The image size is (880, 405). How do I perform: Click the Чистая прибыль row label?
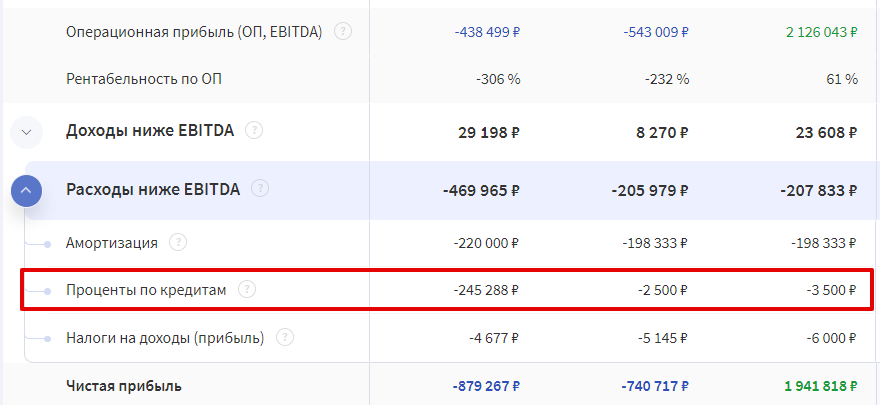[x=123, y=386]
